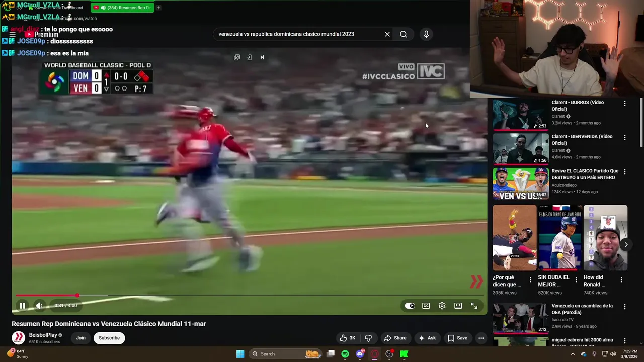Open Task View on taskbar

coord(331,354)
